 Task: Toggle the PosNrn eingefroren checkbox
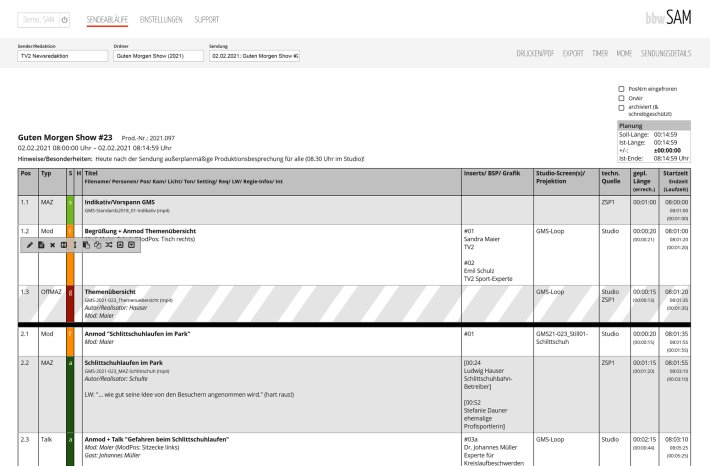(621, 89)
